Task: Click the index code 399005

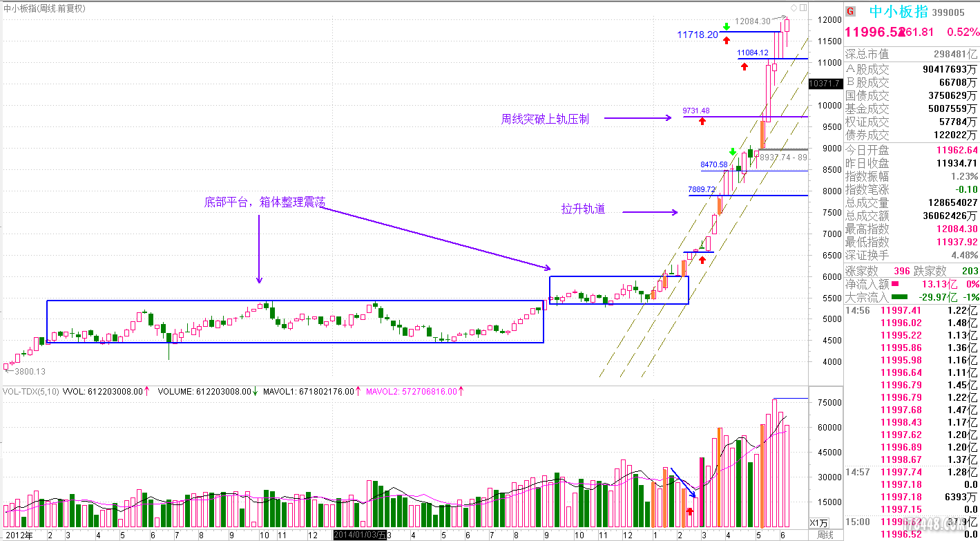Action: [948, 12]
